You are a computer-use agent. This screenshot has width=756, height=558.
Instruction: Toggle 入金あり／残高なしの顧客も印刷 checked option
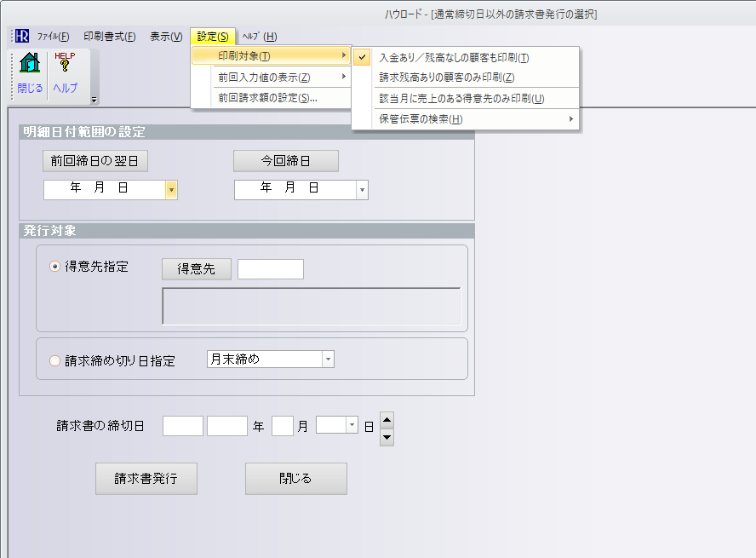pyautogui.click(x=454, y=58)
